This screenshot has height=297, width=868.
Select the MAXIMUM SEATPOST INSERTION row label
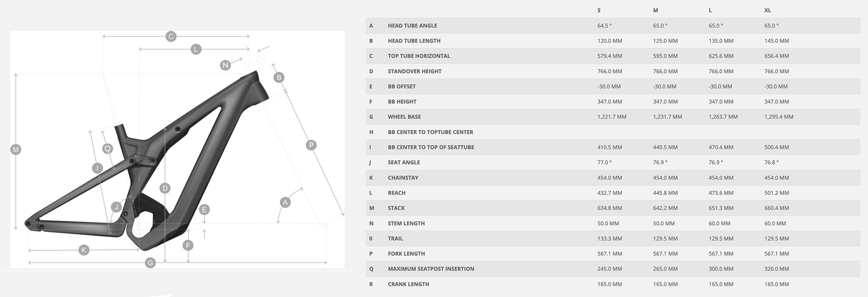pyautogui.click(x=431, y=269)
